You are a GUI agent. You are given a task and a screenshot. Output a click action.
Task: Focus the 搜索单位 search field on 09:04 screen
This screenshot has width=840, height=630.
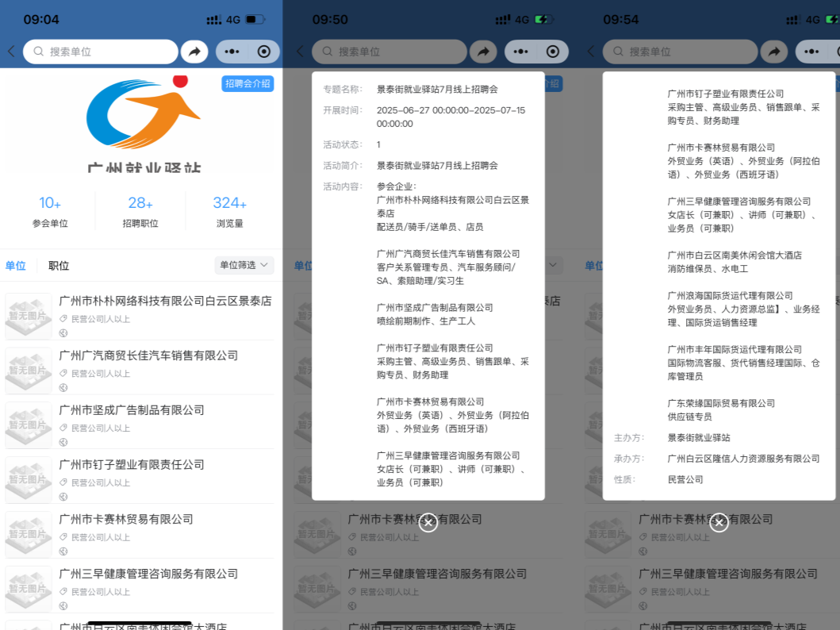click(101, 52)
